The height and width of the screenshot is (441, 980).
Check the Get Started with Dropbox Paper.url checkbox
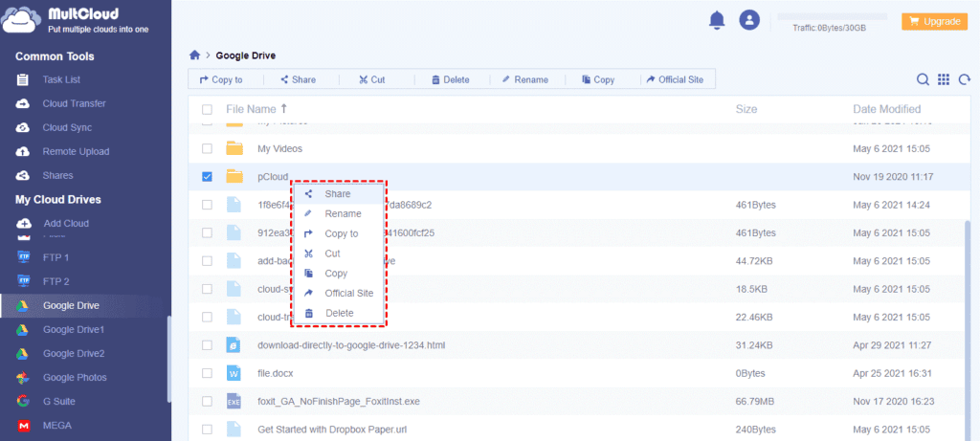207,430
